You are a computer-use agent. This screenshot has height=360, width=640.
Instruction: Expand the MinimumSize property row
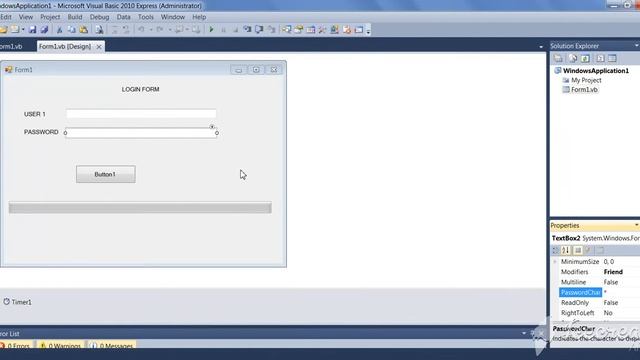(555, 262)
